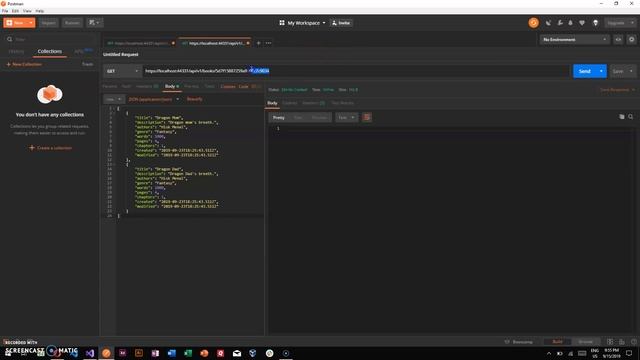Open the raw body type dropdown
640x360 pixels.
(x=113, y=99)
